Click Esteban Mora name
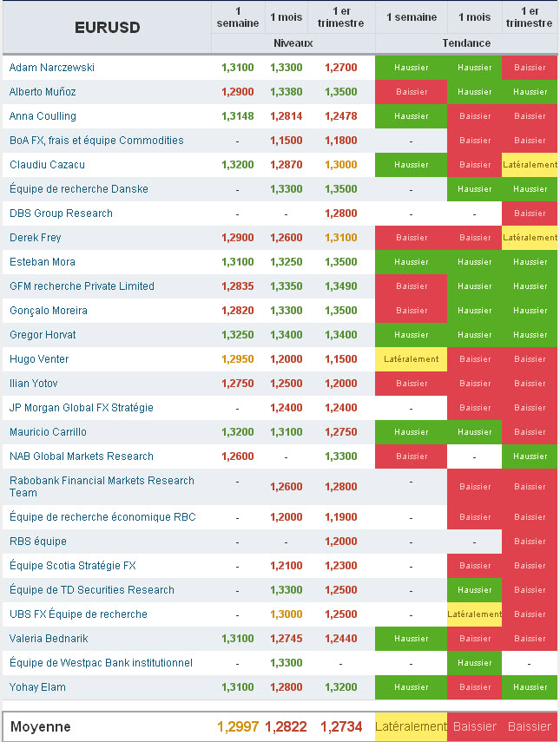This screenshot has height=742, width=560. click(x=43, y=262)
